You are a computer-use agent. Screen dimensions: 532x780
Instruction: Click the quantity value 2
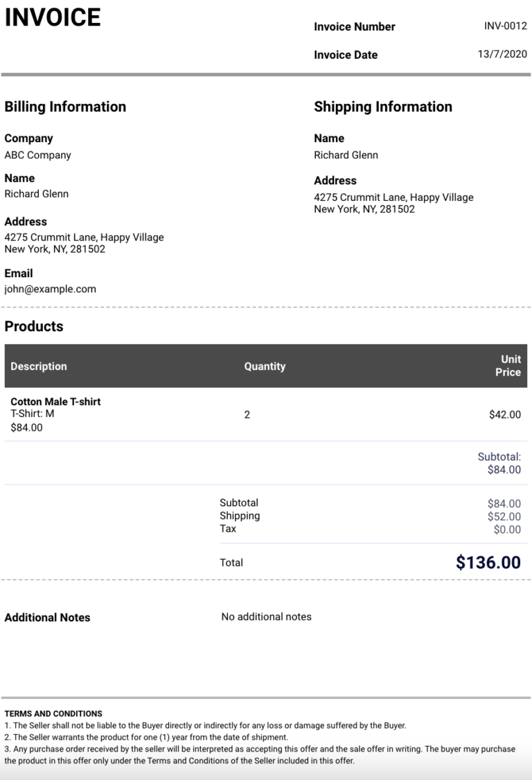pyautogui.click(x=247, y=415)
